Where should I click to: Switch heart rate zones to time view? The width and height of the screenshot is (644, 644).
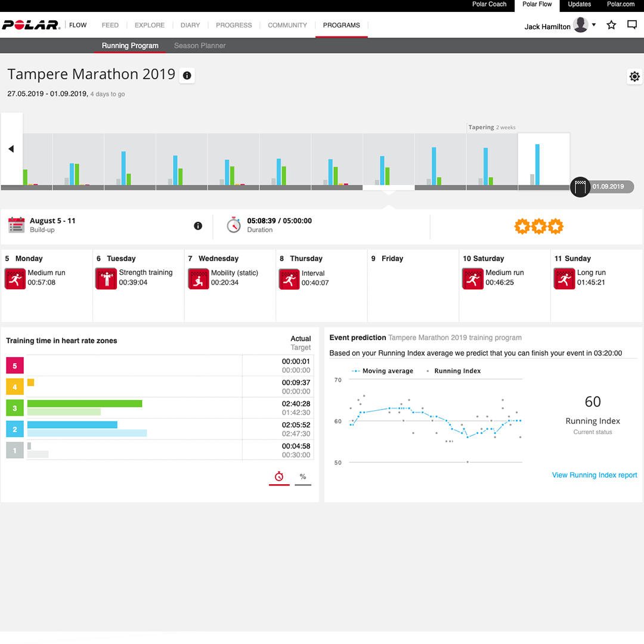click(279, 477)
